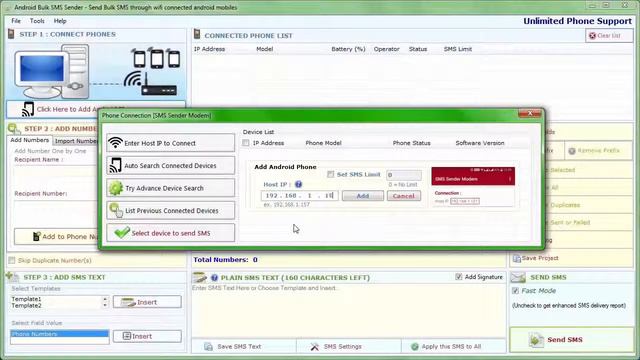Toggle the Add Signature checkbox
The height and width of the screenshot is (360, 640).
(458, 277)
